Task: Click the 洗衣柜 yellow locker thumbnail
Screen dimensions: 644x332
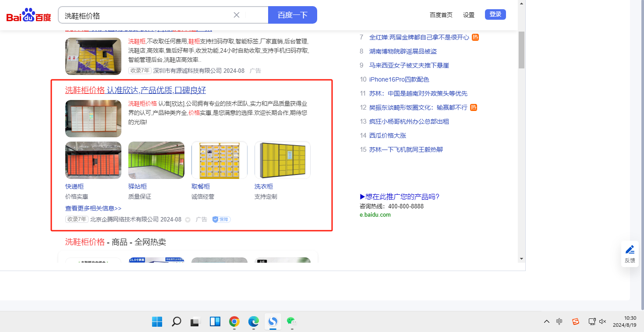Action: pyautogui.click(x=283, y=160)
